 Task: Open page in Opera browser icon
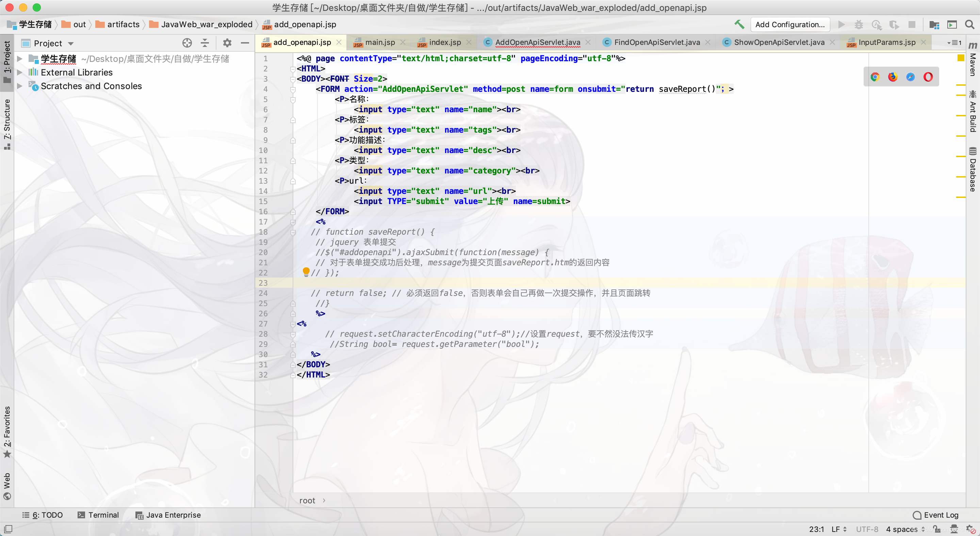coord(928,77)
